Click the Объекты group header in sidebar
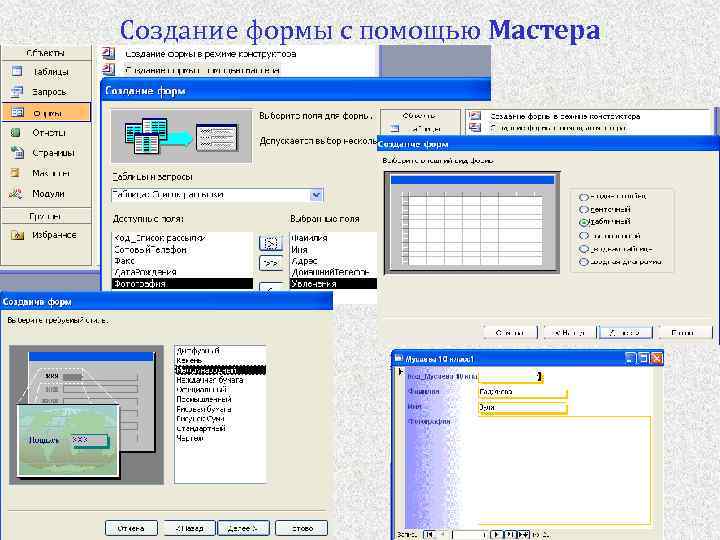The image size is (720, 540). click(46, 53)
